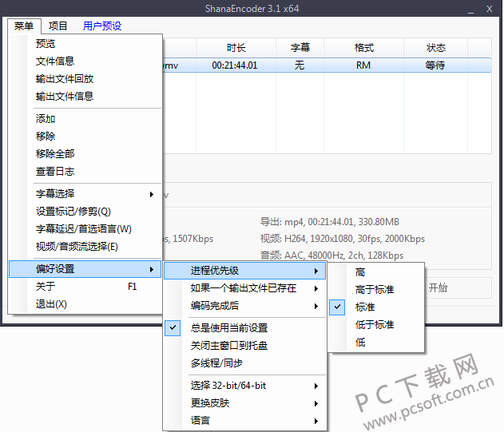Viewport: 504px width, 432px height.
Task: Expand 字幕选择 submenu
Action: click(85, 193)
